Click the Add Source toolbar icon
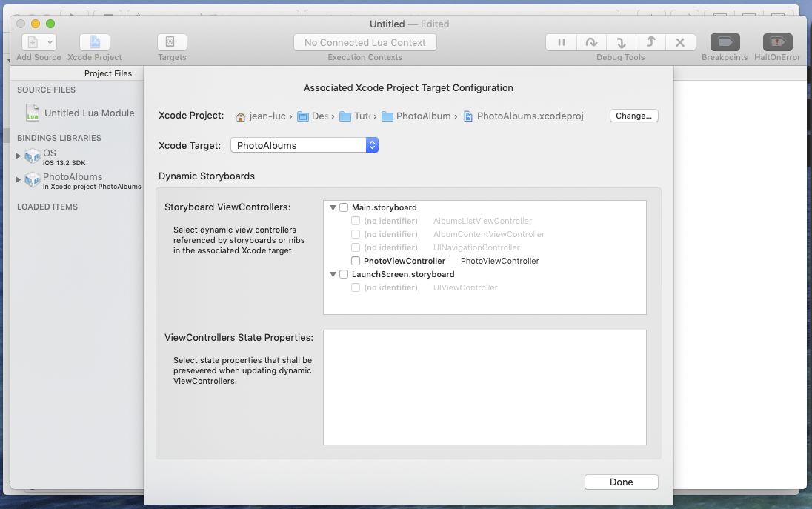Viewport: 812px width, 509px height. click(x=33, y=42)
